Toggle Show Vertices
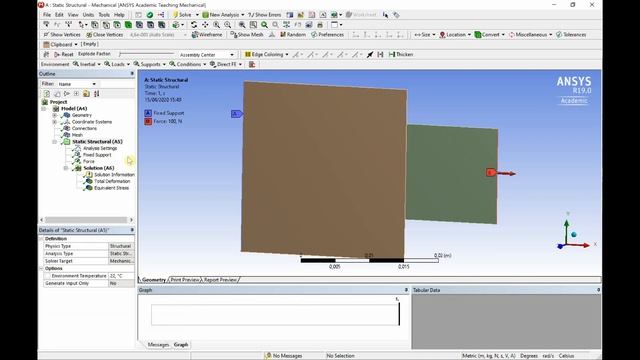 (x=62, y=35)
